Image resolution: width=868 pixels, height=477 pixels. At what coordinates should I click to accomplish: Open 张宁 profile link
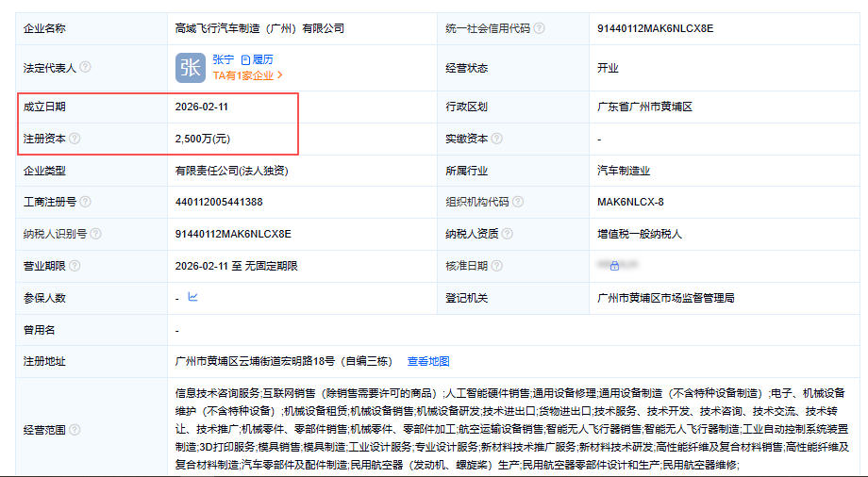[223, 59]
